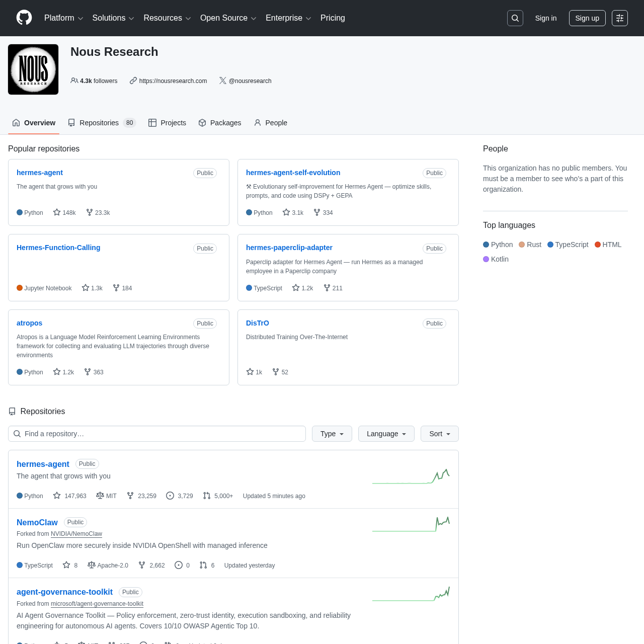Viewport: 644px width, 644px height.
Task: Switch to the Packages tab
Action: pos(220,123)
